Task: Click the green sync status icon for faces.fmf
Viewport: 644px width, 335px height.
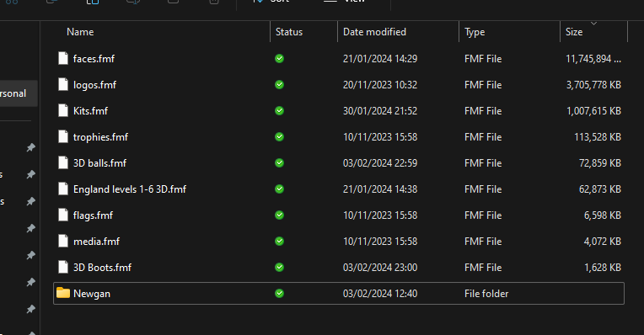Action: click(x=279, y=59)
